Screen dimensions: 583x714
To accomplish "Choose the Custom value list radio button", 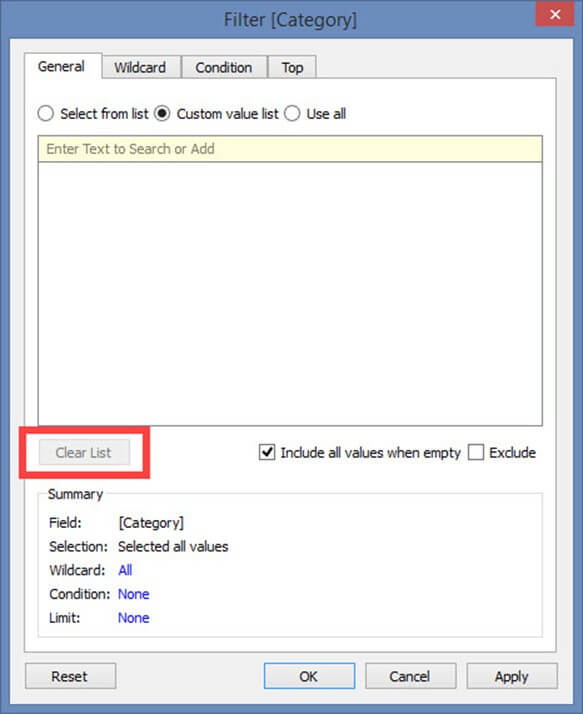I will tap(216, 113).
